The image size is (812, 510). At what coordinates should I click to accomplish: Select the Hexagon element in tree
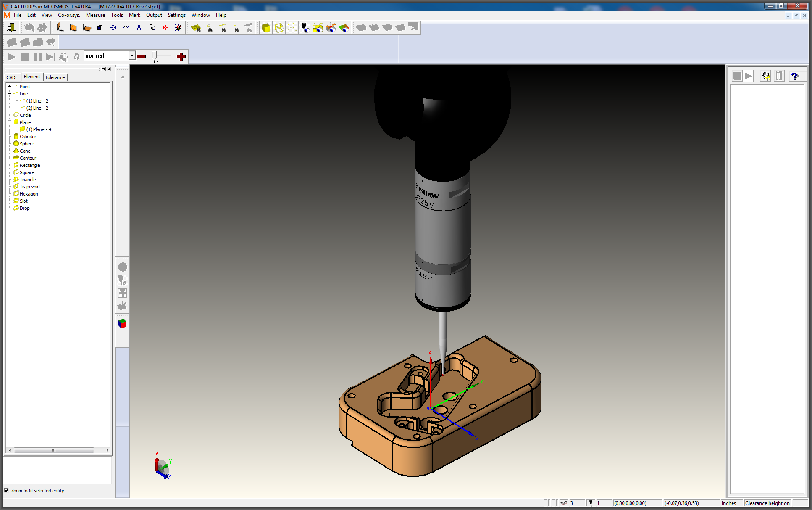[x=29, y=194]
